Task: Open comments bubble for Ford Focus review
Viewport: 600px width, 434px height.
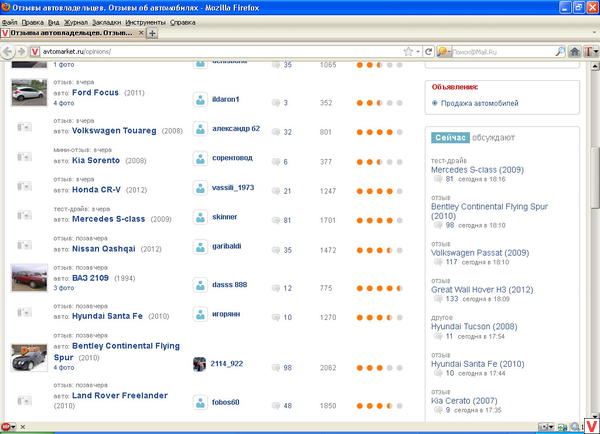Action: pos(276,103)
